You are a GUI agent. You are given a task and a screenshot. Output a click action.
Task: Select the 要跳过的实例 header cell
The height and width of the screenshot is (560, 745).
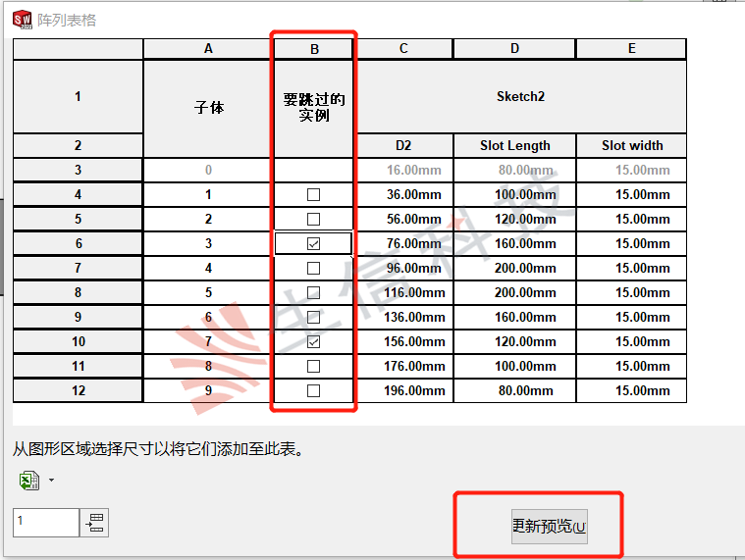[313, 108]
